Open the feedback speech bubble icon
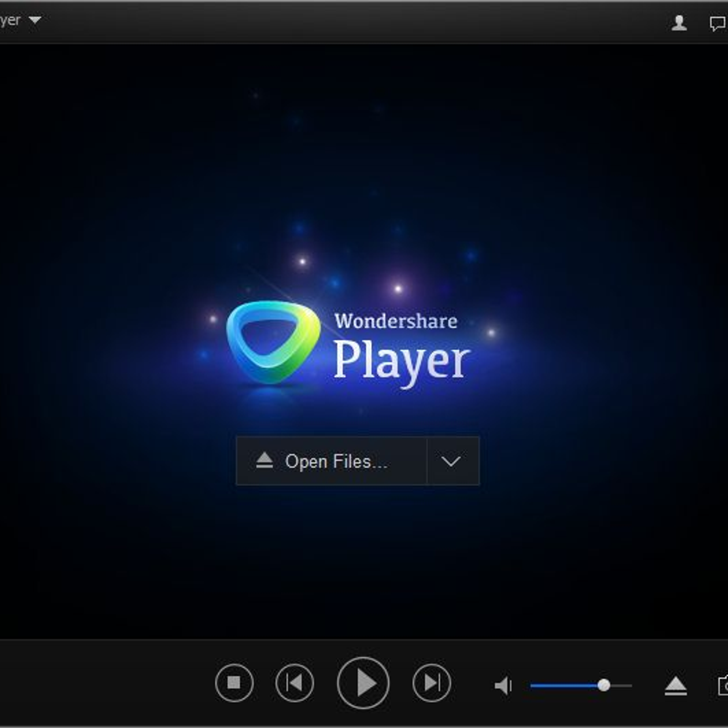The image size is (728, 728). tap(717, 23)
